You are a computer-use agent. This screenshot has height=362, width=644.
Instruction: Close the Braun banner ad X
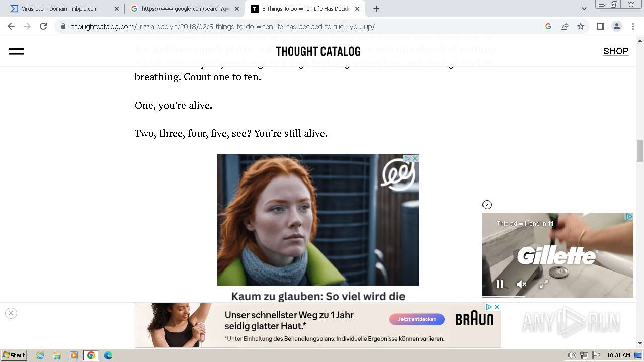click(497, 307)
